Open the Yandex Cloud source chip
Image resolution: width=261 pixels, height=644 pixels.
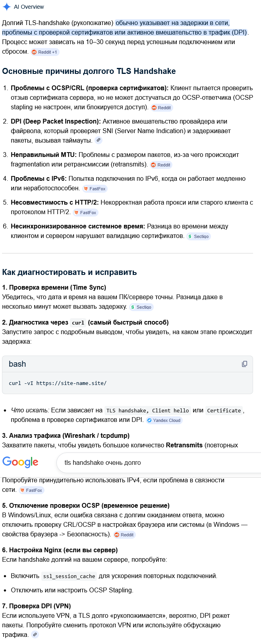164,420
